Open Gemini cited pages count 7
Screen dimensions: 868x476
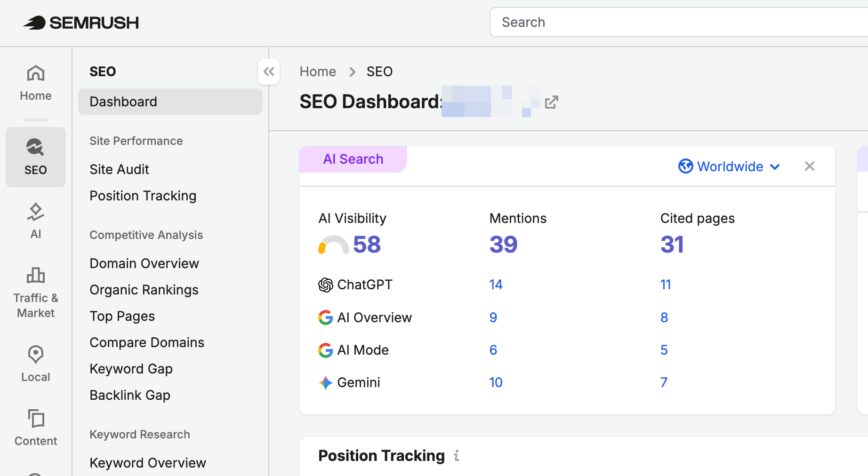664,382
